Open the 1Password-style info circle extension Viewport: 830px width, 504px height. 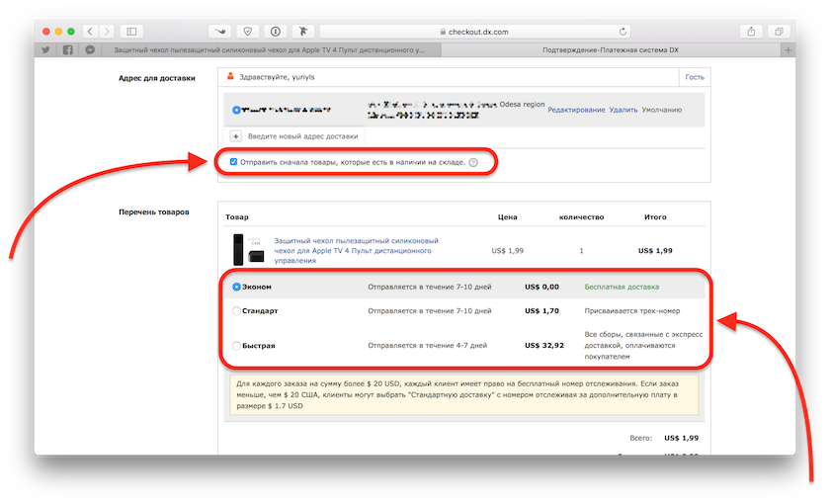(276, 32)
